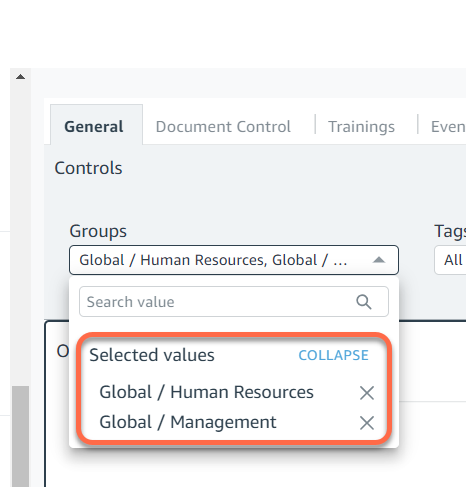
Task: Remove Global / Management selected value
Action: [367, 423]
